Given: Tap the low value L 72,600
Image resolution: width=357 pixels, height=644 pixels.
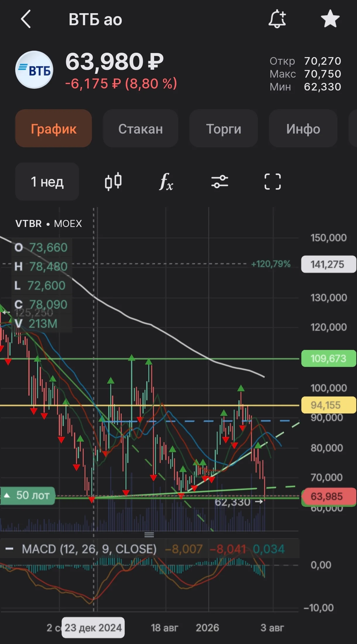Looking at the screenshot, I should (x=40, y=286).
